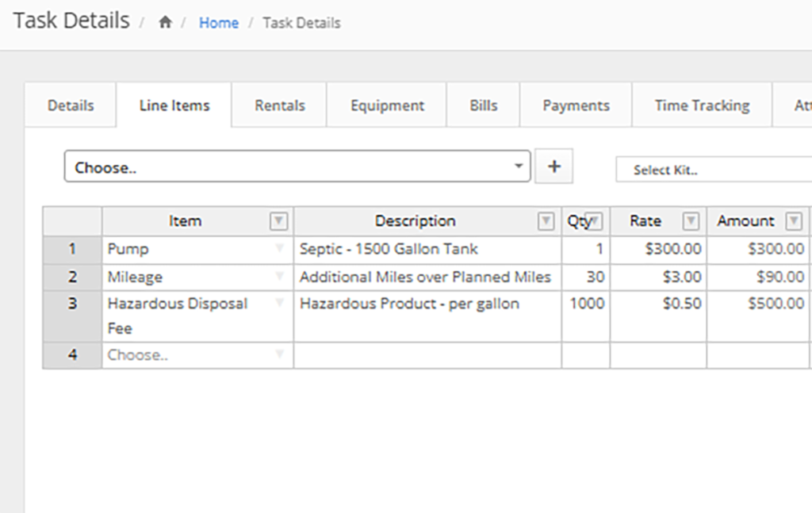This screenshot has width=812, height=513.
Task: Open the Description column filter
Action: tap(546, 221)
